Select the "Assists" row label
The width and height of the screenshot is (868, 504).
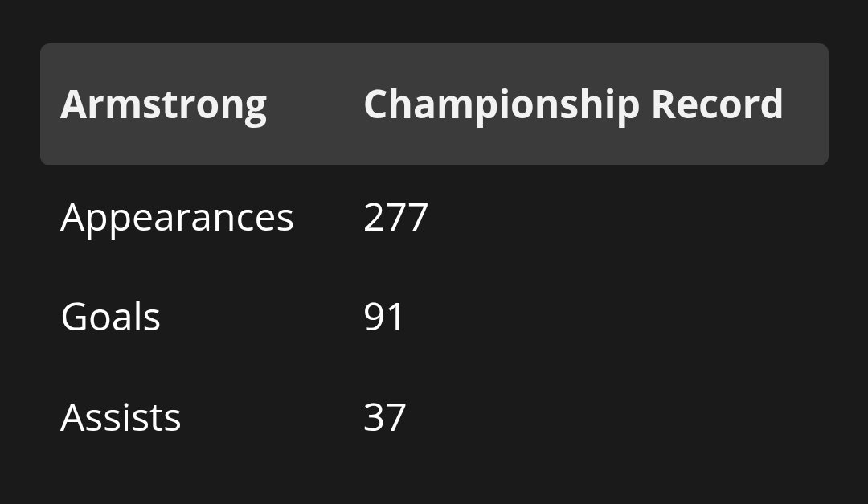(121, 417)
